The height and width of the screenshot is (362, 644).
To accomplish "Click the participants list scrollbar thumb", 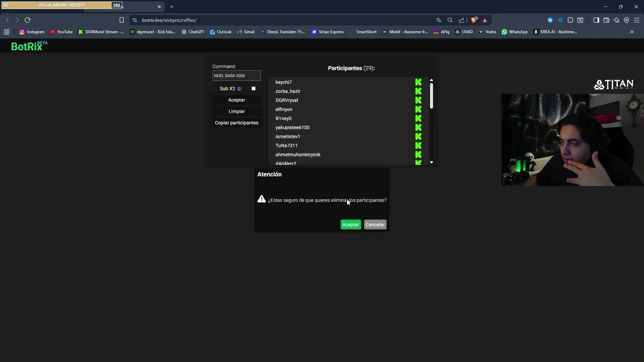I will 431,96.
